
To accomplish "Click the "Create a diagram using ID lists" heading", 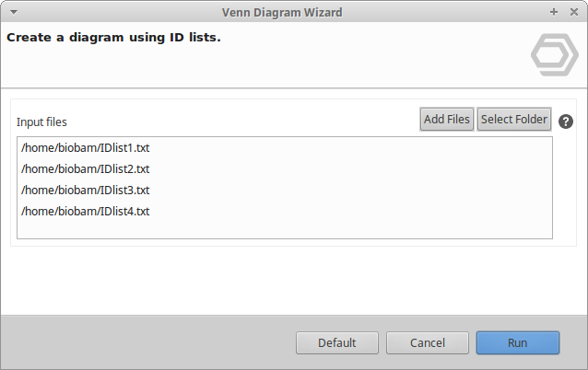I will pyautogui.click(x=113, y=39).
